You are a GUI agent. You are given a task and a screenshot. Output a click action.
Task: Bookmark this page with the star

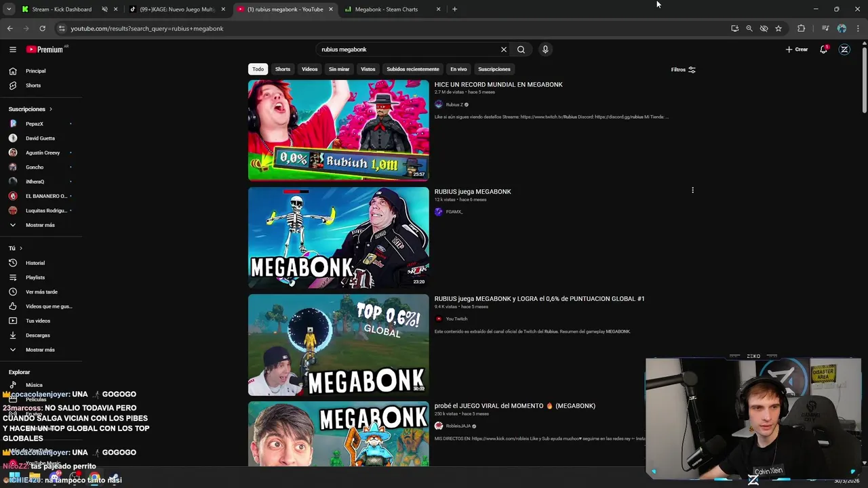[x=778, y=28]
